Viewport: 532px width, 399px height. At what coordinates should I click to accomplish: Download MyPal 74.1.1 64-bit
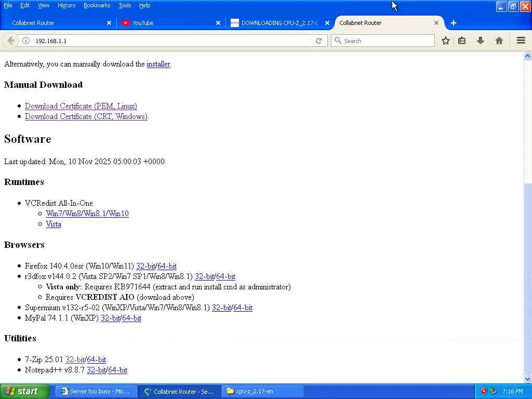tap(131, 318)
